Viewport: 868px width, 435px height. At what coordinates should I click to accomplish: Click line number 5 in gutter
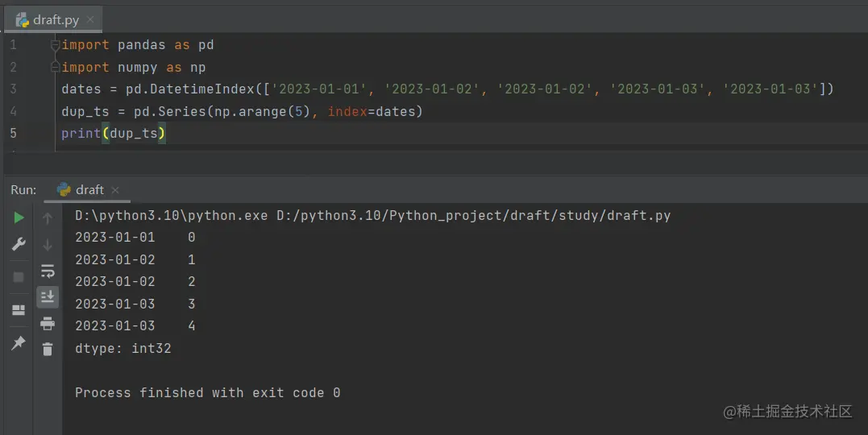click(x=13, y=133)
